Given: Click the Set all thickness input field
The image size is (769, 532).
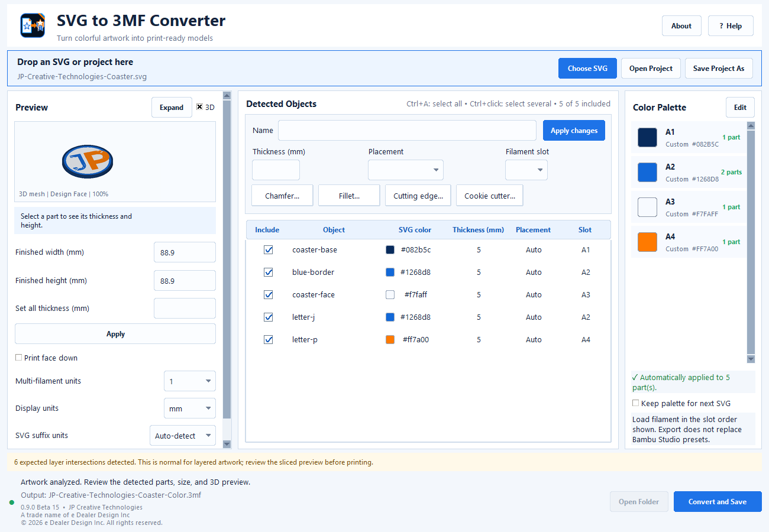Looking at the screenshot, I should pyautogui.click(x=185, y=309).
